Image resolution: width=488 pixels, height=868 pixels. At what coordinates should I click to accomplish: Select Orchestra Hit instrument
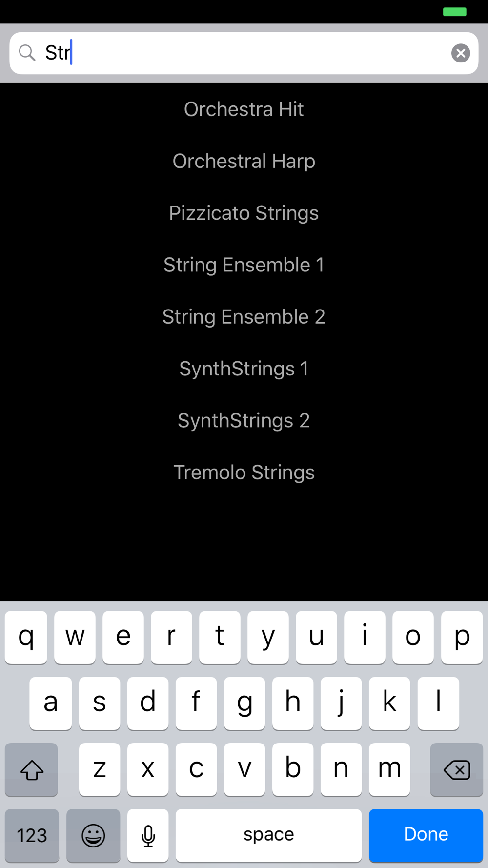point(244,109)
